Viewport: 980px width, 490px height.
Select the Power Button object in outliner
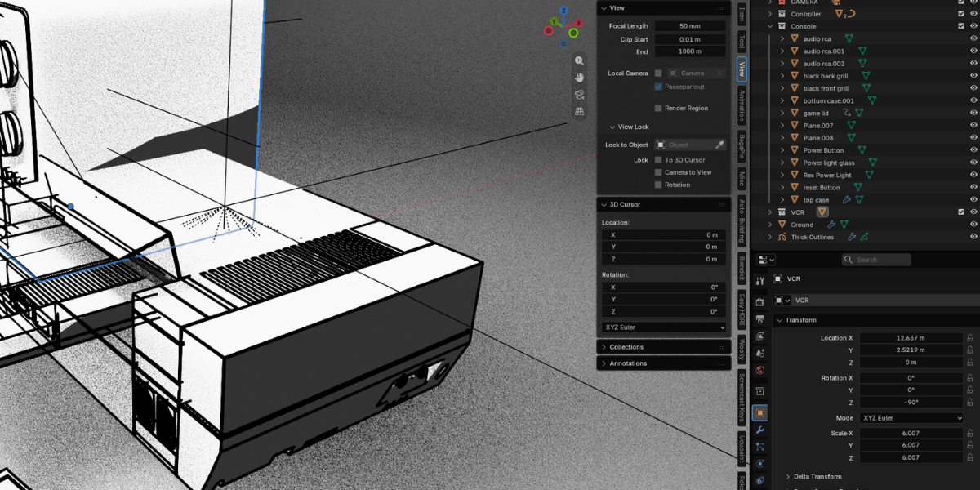[x=823, y=150]
